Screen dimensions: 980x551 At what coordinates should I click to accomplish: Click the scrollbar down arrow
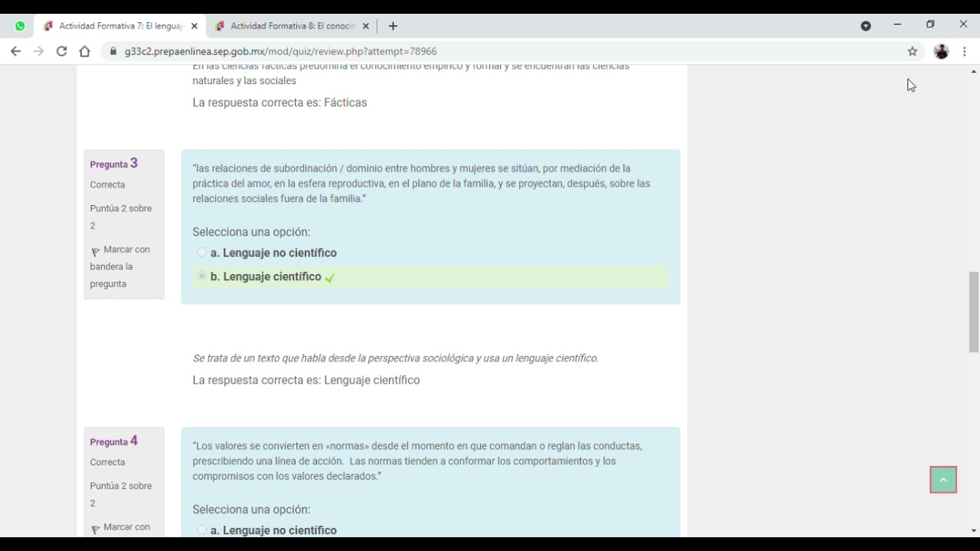(x=974, y=530)
